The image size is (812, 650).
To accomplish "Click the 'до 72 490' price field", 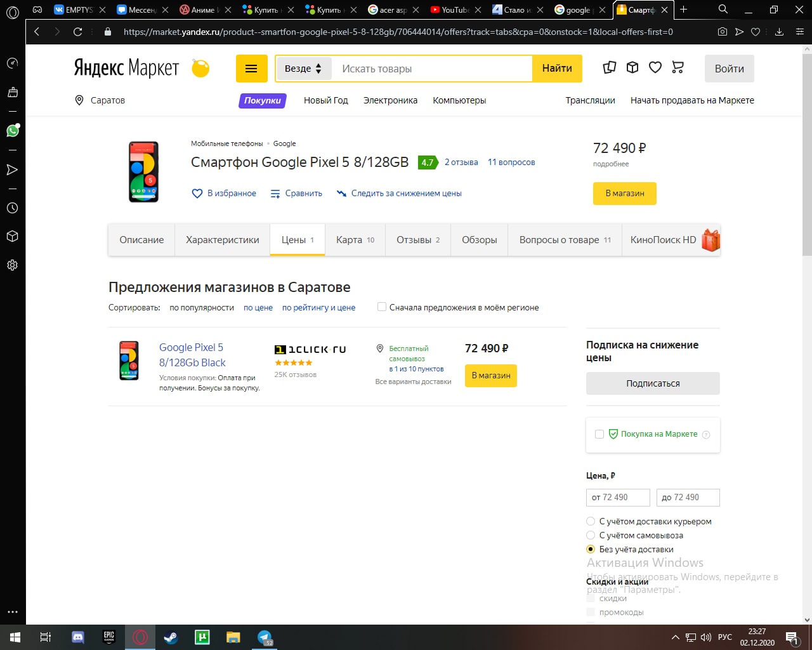I will point(688,498).
